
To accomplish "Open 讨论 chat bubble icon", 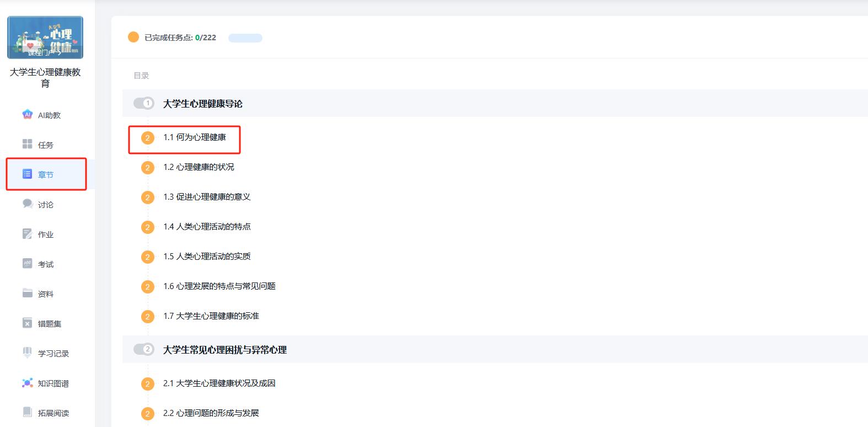I will pyautogui.click(x=28, y=204).
